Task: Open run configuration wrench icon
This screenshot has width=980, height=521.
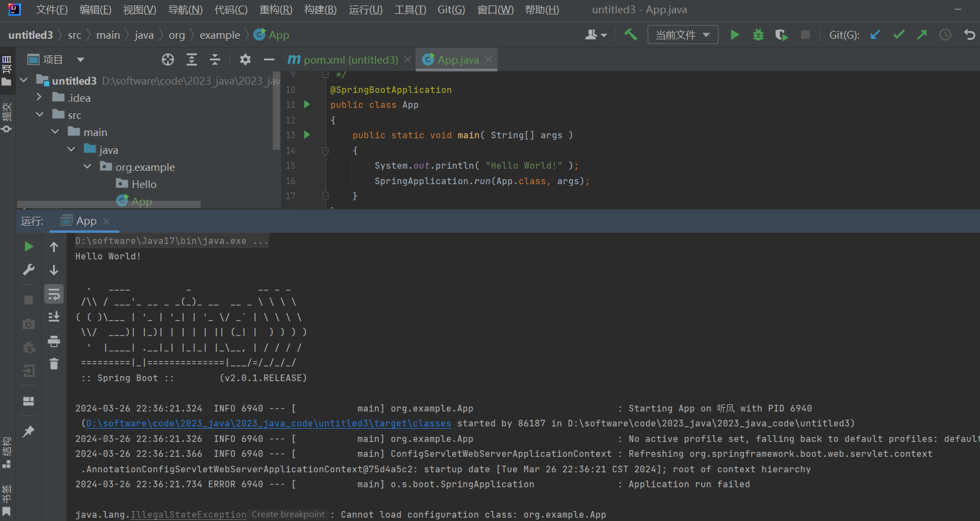Action: 29,269
